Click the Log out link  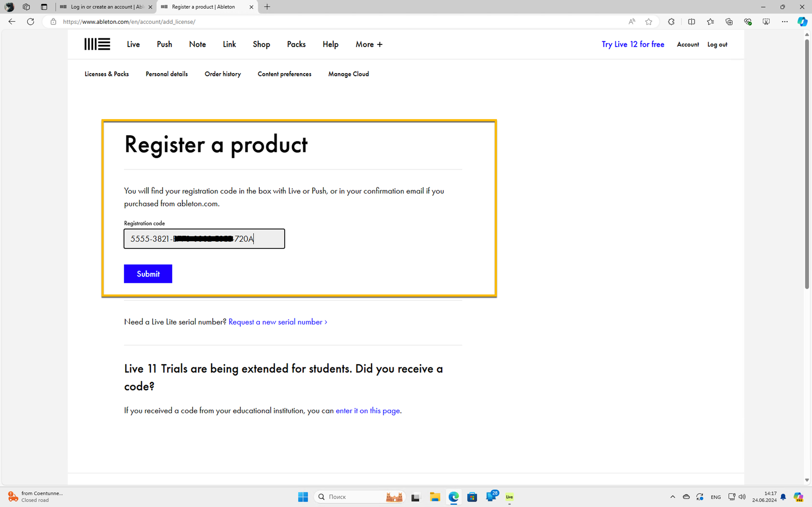[717, 44]
